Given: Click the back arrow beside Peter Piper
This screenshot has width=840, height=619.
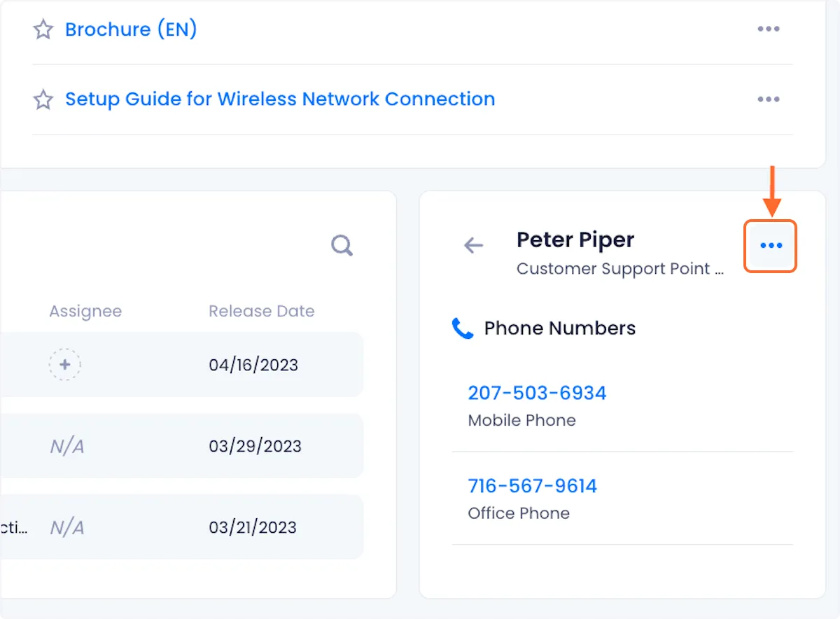Looking at the screenshot, I should click(474, 245).
